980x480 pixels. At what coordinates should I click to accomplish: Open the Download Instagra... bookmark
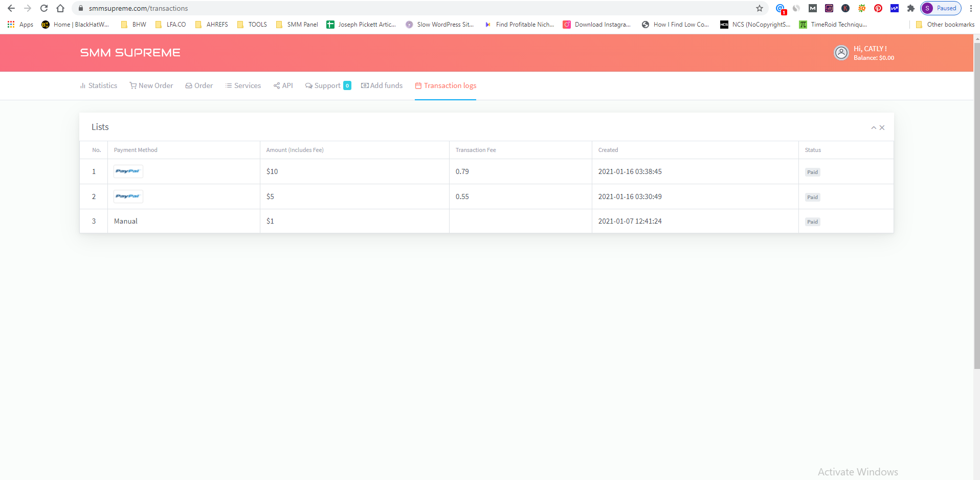coord(597,25)
